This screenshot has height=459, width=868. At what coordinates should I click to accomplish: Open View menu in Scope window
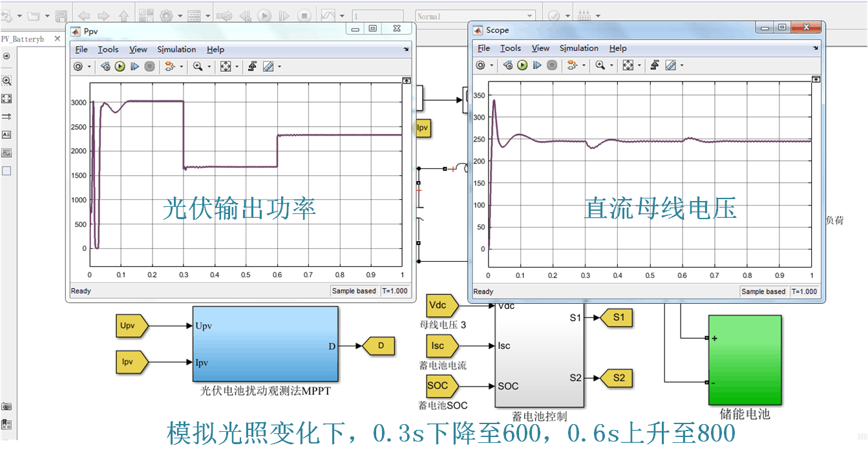[x=540, y=48]
